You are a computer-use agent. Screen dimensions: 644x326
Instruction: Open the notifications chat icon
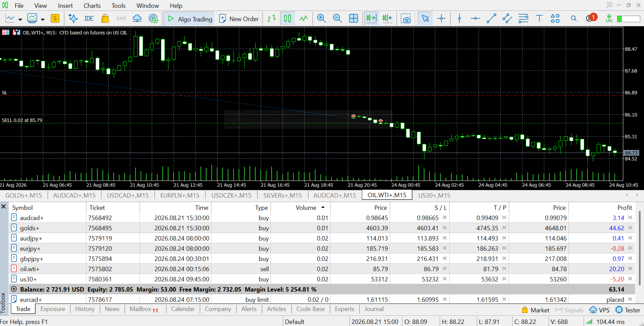click(x=591, y=18)
